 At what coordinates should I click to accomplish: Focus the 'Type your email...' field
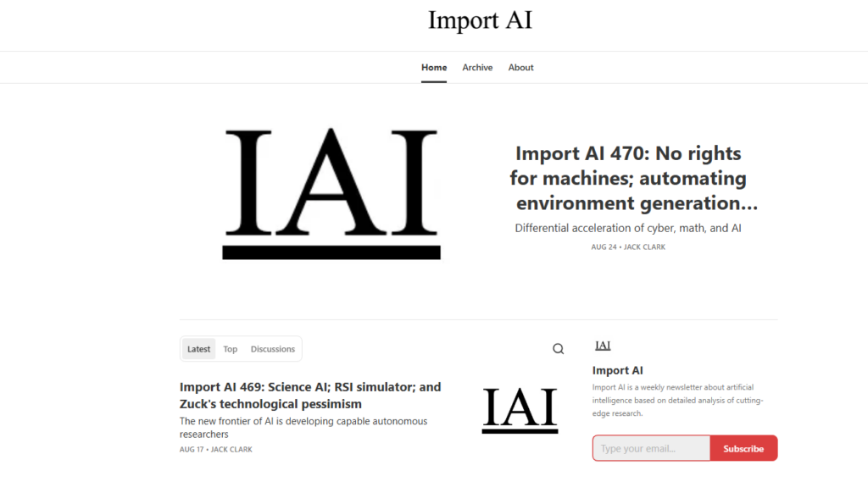[x=652, y=448]
